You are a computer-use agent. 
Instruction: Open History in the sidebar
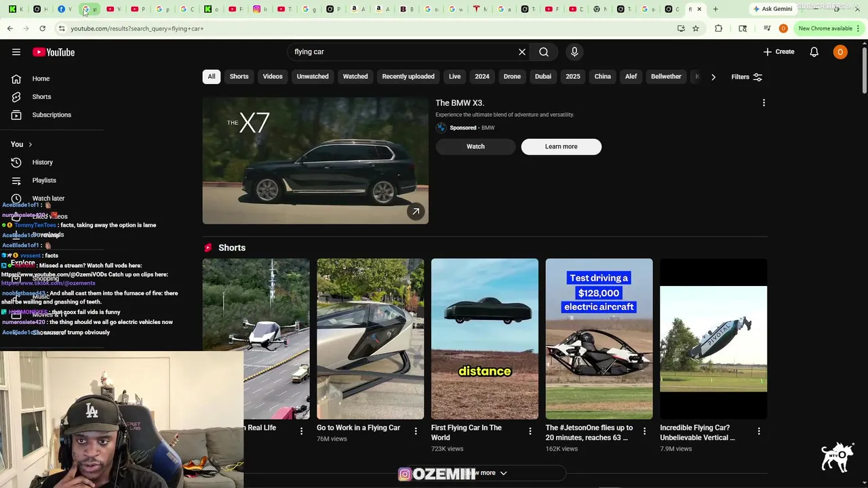click(42, 162)
